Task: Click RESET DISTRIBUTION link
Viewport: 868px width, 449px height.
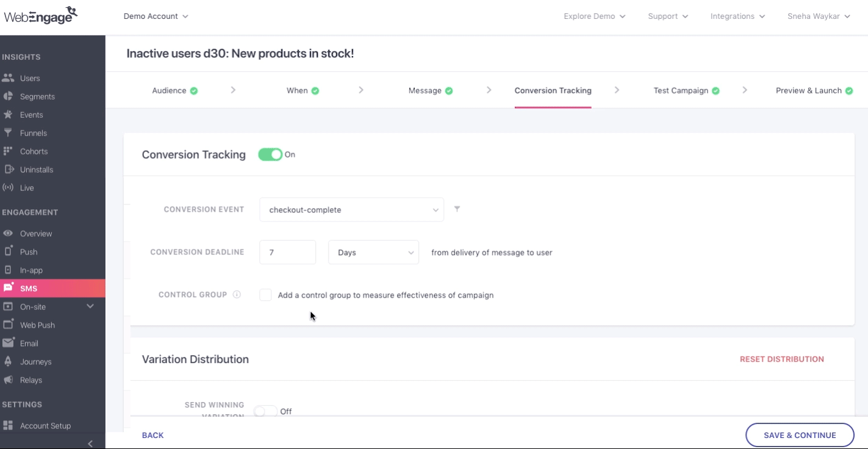Action: (782, 359)
